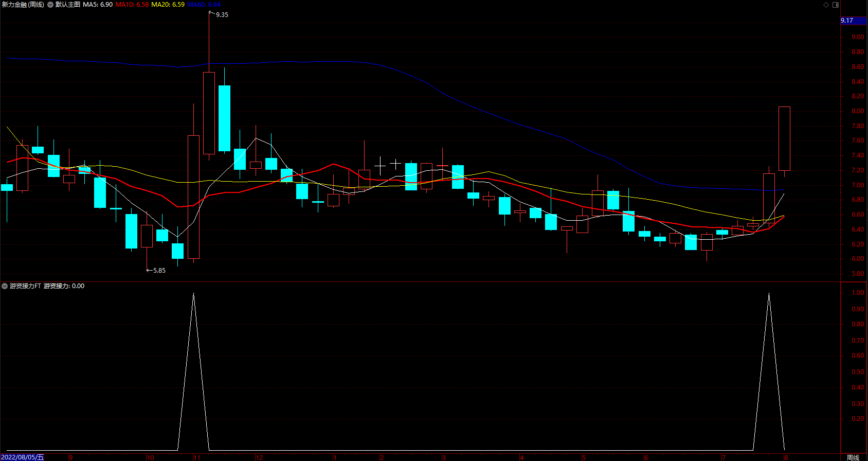868x461 pixels.
Task: Open the dropdown before 默认主图 label
Action: 50,5
